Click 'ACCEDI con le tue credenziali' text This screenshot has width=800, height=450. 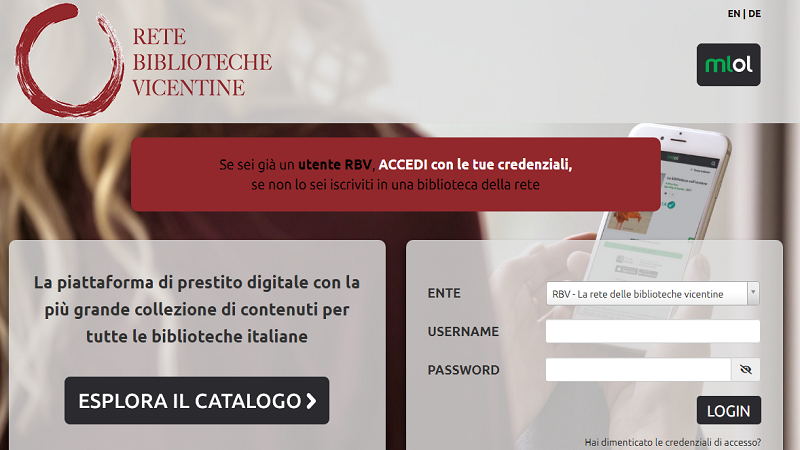point(475,165)
